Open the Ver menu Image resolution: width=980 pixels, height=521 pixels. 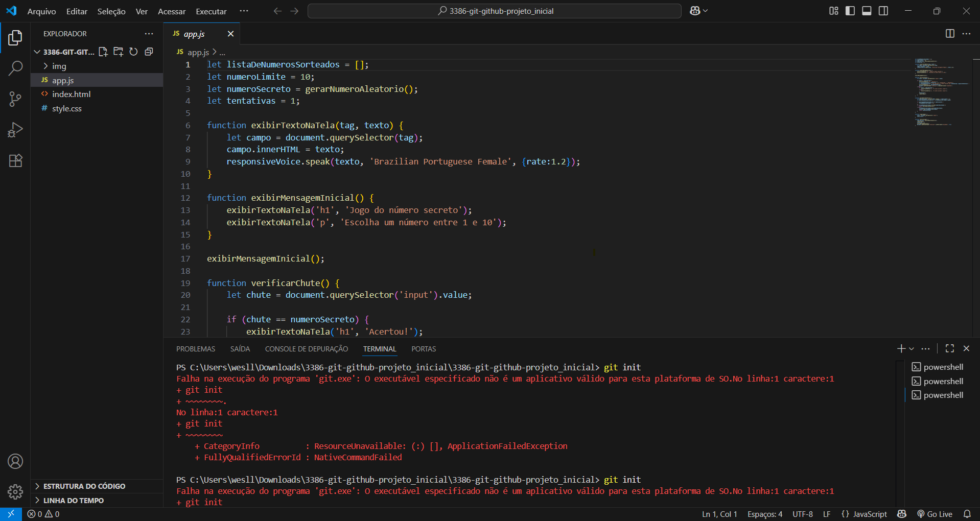click(142, 11)
